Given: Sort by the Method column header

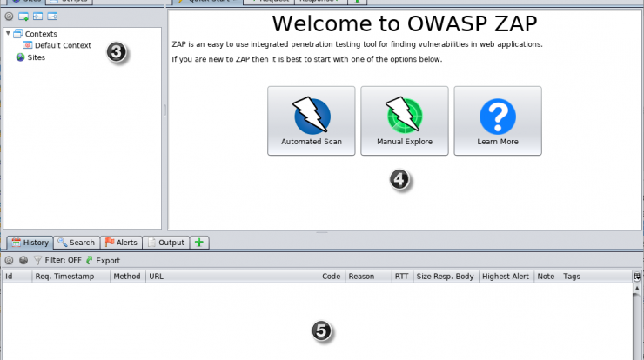Looking at the screenshot, I should (128, 277).
